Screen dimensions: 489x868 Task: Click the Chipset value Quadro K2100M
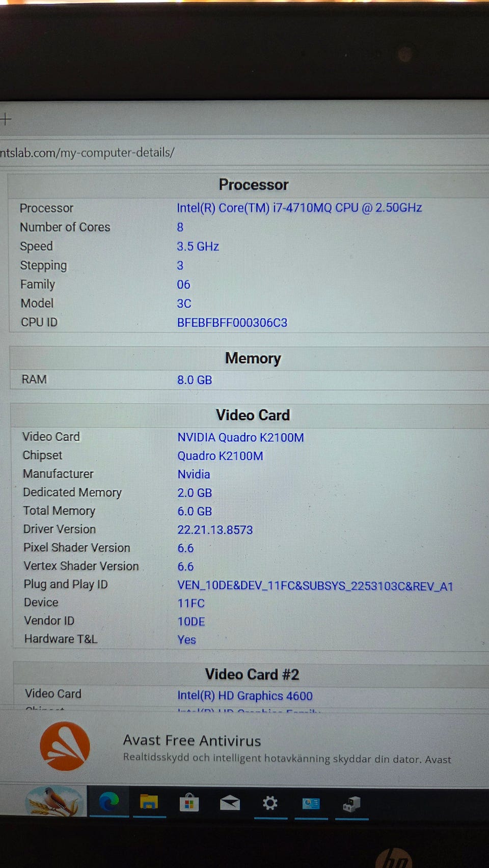tap(220, 456)
